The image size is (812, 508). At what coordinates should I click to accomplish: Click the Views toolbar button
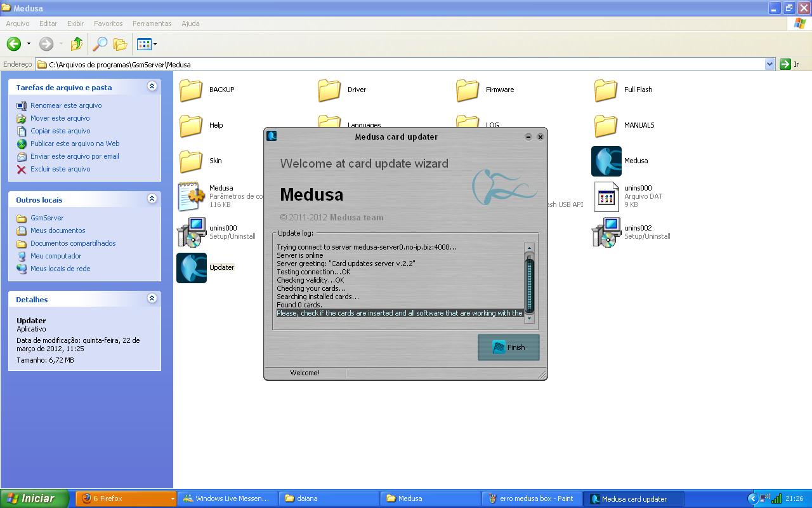coord(143,44)
